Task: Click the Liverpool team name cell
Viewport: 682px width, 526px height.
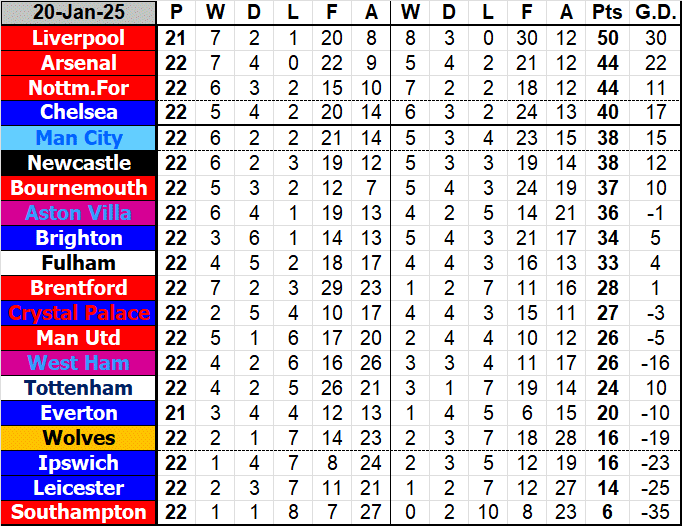Action: [x=79, y=38]
